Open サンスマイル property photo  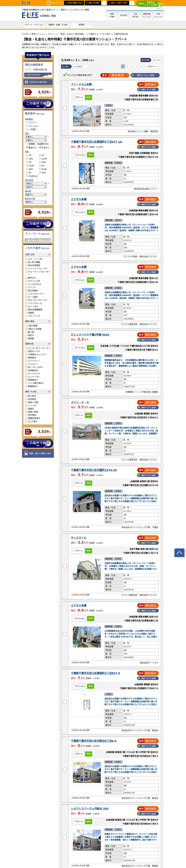pos(87,569)
